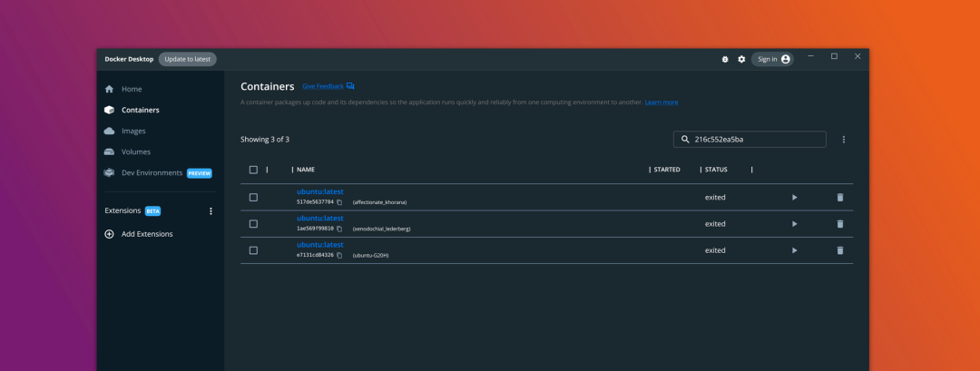Open the Give Feedback link
This screenshot has width=980, height=371.
point(323,86)
